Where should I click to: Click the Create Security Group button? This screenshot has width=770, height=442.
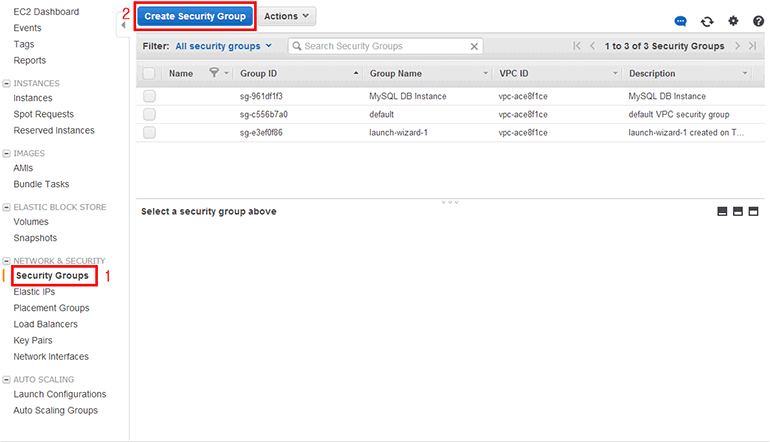195,16
